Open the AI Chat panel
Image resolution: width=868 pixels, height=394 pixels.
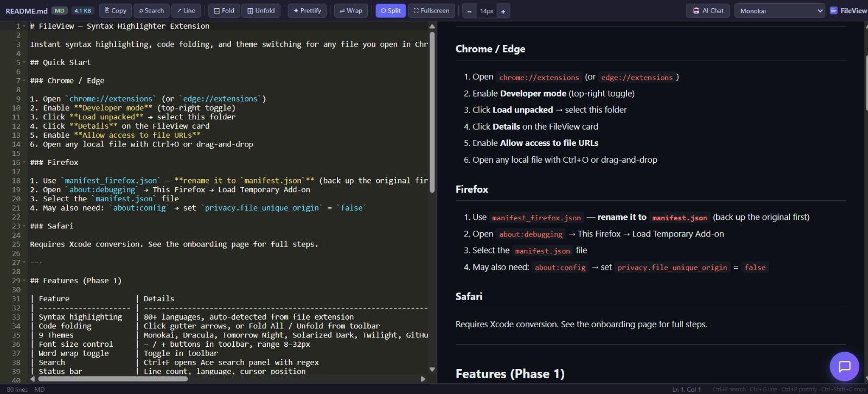pyautogui.click(x=708, y=10)
